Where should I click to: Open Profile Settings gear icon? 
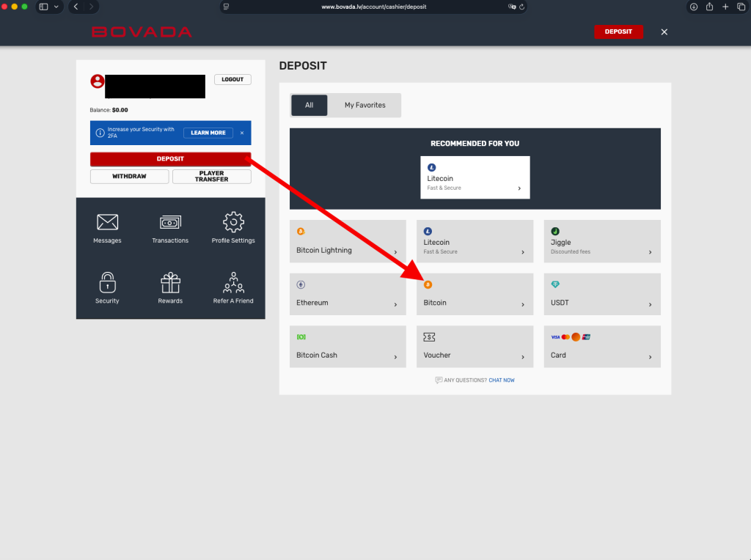[x=233, y=222]
